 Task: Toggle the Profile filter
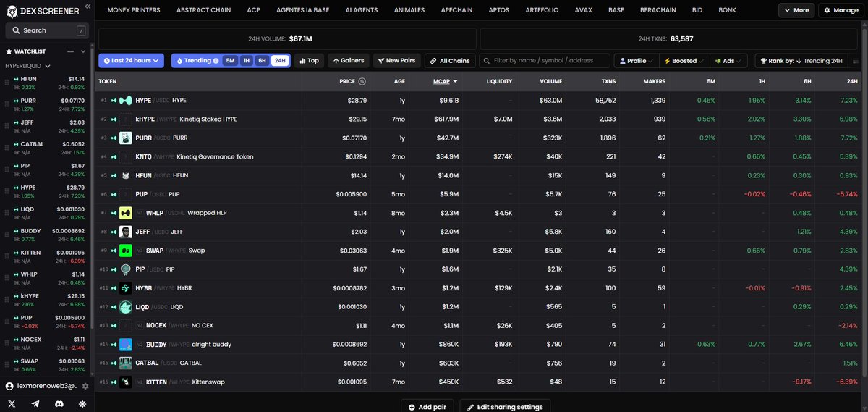tap(637, 61)
